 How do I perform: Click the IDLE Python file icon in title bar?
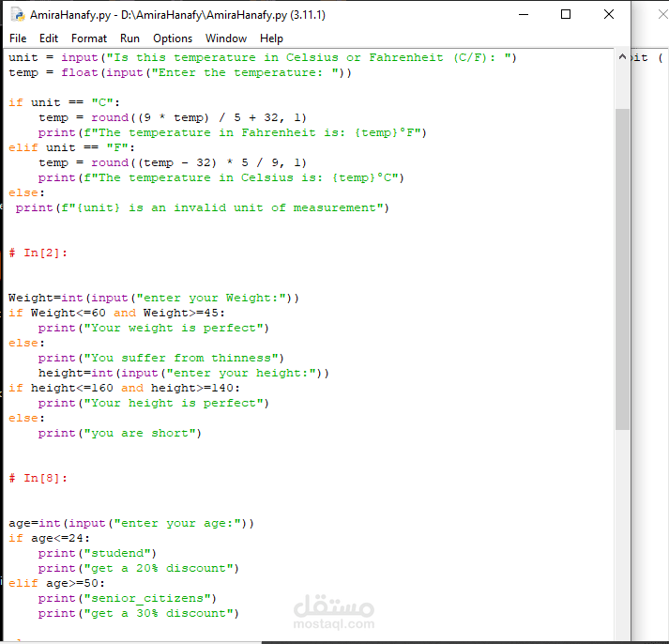pos(18,14)
